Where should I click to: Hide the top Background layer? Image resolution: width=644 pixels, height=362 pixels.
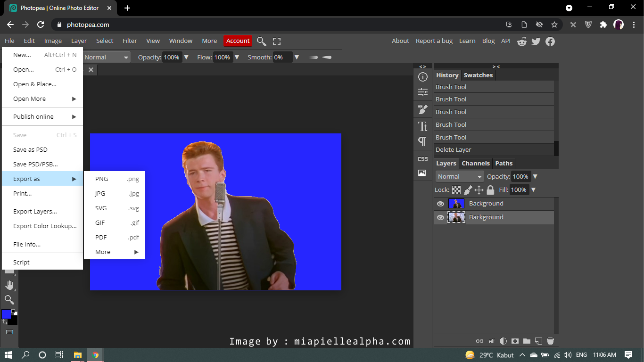coord(440,204)
